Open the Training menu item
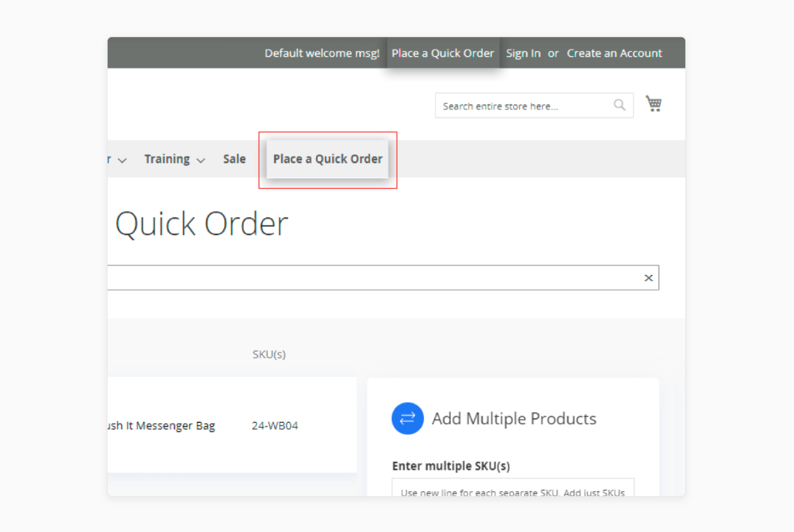 pyautogui.click(x=167, y=159)
